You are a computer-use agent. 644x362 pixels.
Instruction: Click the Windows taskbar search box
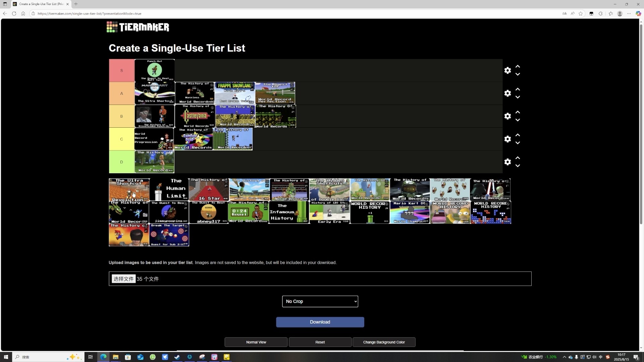coord(48,357)
